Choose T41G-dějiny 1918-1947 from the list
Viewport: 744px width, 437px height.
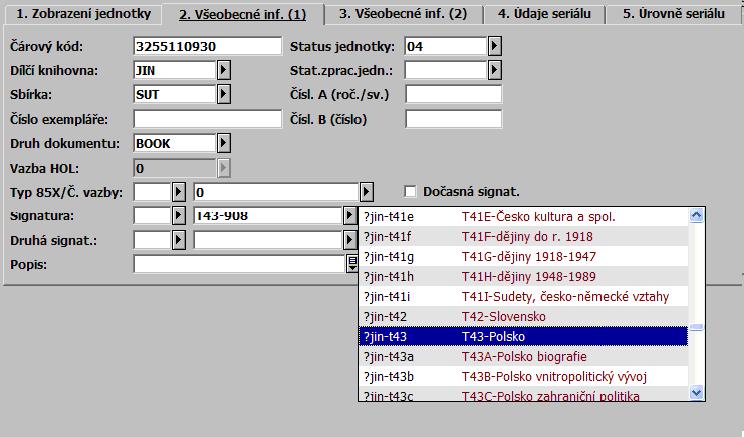(523, 256)
